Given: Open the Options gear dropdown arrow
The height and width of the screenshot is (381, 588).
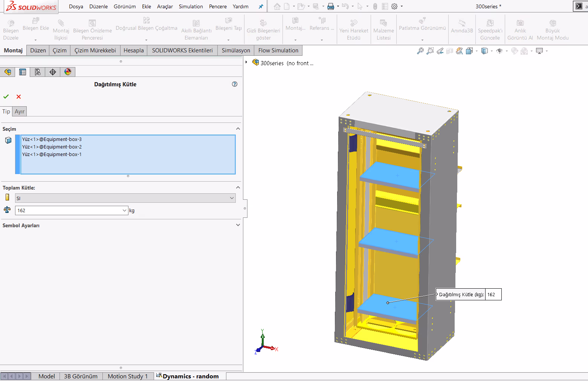Looking at the screenshot, I should point(402,6).
